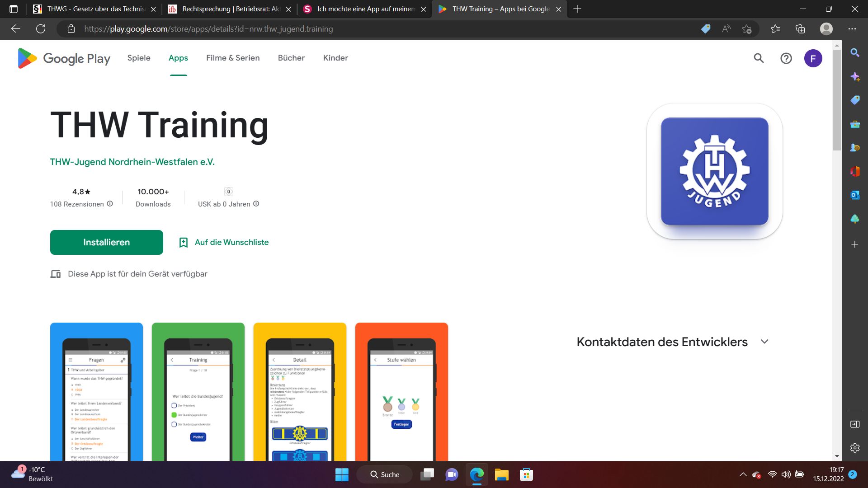The width and height of the screenshot is (868, 488).
Task: Open browser Settings and more menu
Action: click(x=852, y=29)
